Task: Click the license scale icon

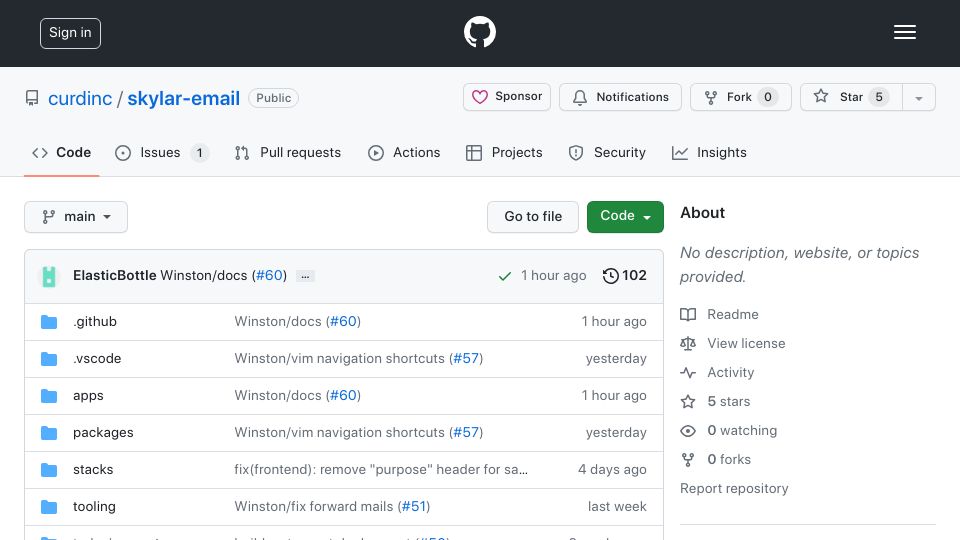Action: click(x=688, y=343)
